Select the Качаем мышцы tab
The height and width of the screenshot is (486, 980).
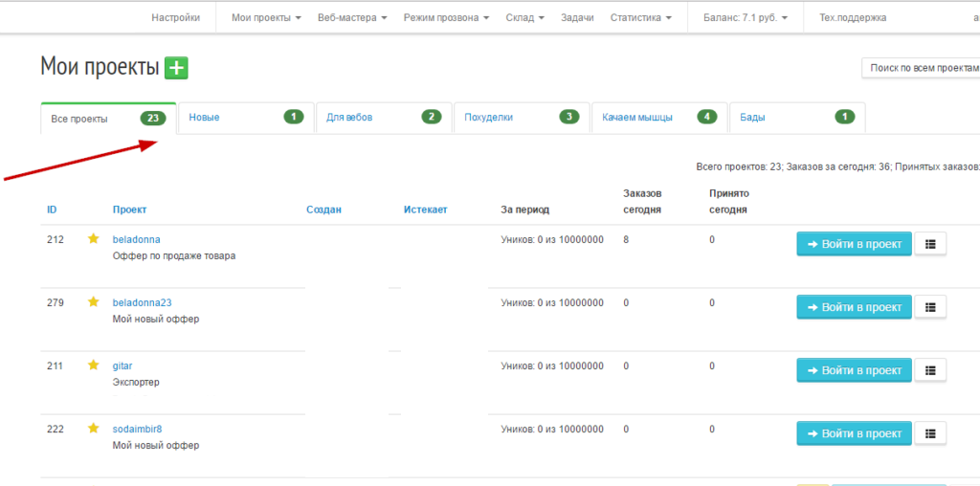tap(658, 118)
